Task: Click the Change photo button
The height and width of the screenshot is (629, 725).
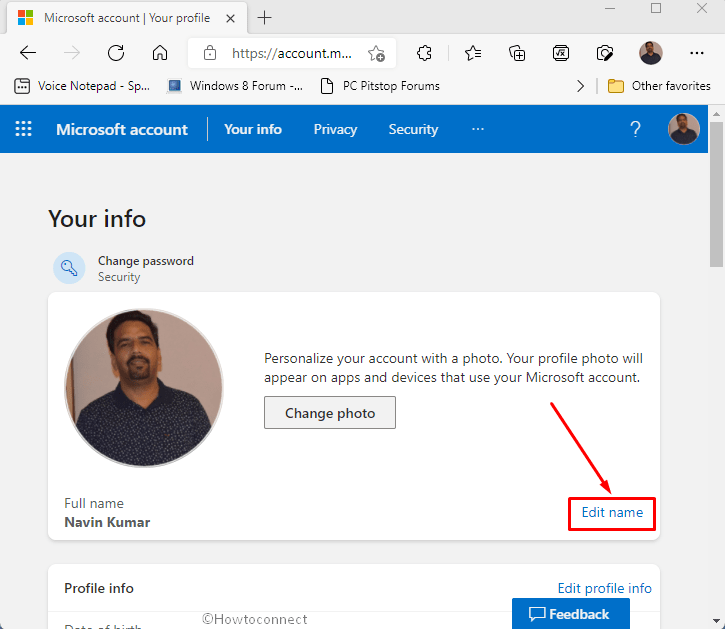Action: tap(330, 413)
